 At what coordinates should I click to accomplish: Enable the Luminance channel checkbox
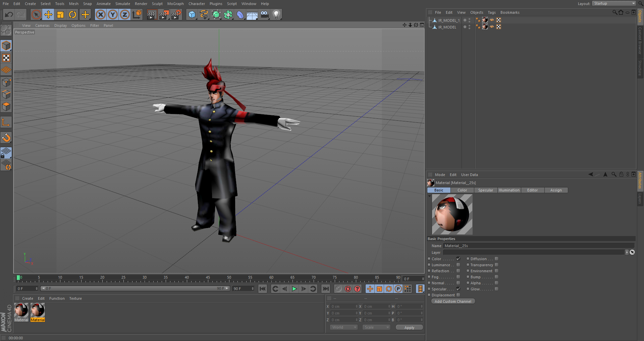click(458, 265)
